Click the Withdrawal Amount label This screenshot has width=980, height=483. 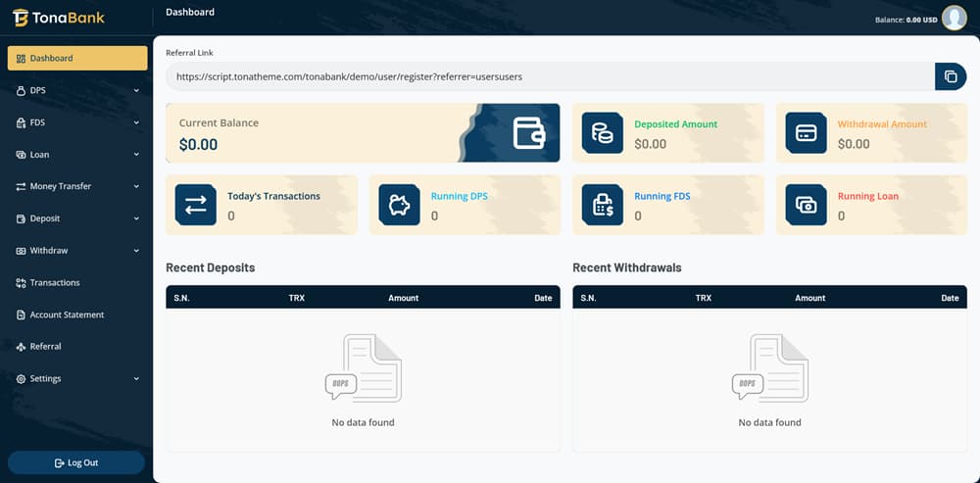[x=882, y=124]
